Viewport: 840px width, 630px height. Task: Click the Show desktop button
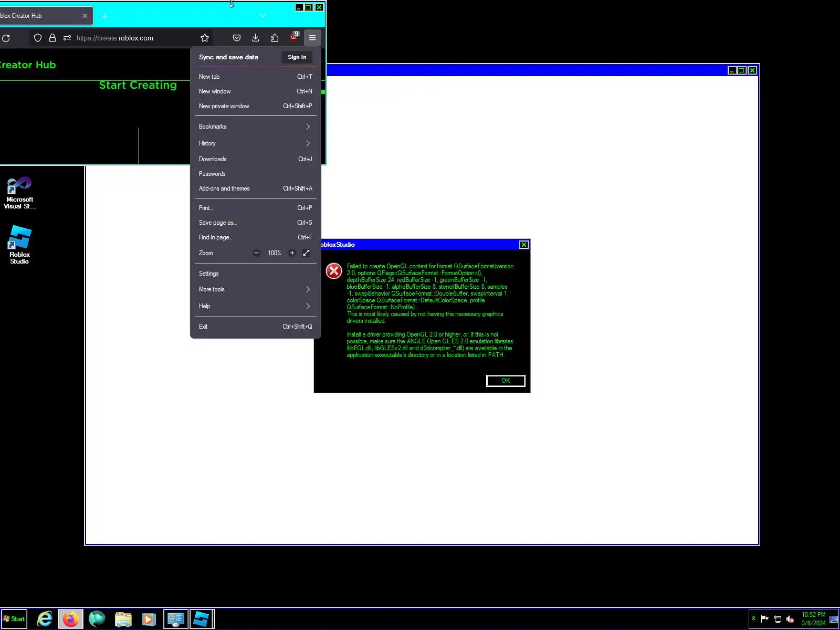tap(834, 619)
